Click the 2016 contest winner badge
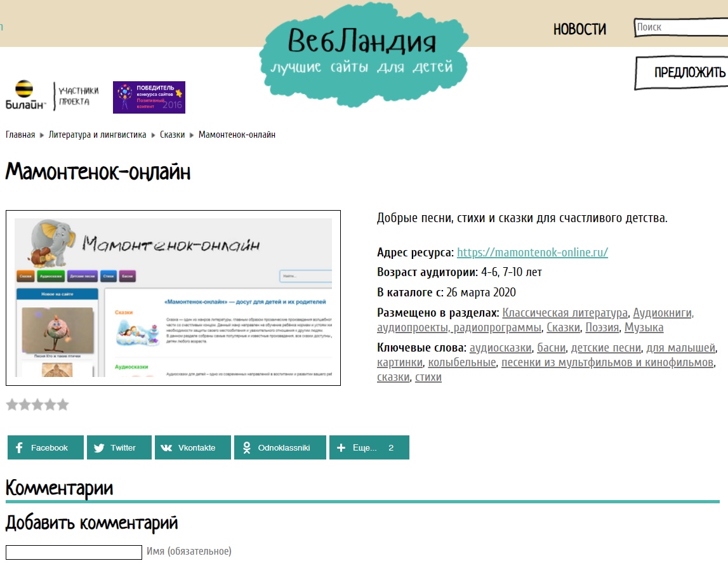Image resolution: width=728 pixels, height=568 pixels. tap(149, 97)
